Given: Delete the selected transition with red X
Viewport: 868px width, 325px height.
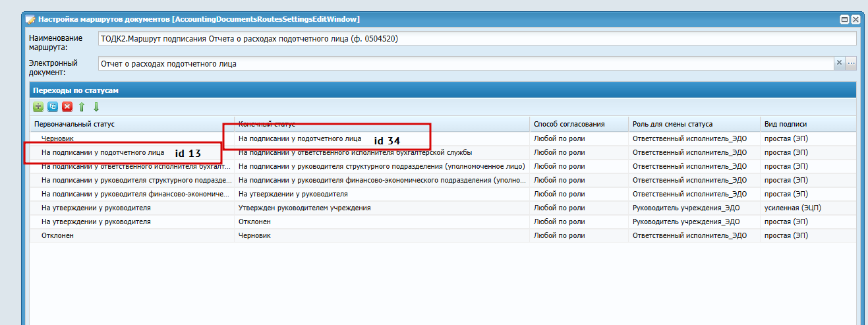Looking at the screenshot, I should click(67, 106).
